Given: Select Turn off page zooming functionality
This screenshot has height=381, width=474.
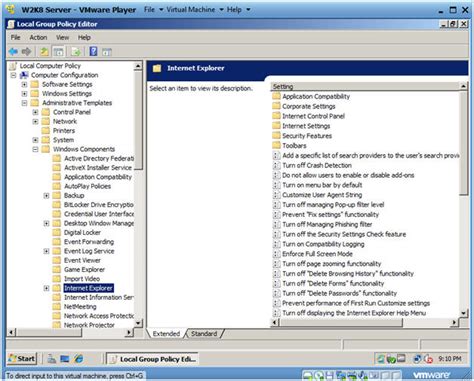Looking at the screenshot, I should tap(331, 264).
